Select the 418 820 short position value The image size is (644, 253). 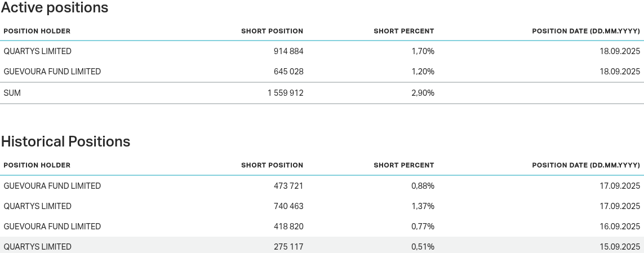coord(288,227)
